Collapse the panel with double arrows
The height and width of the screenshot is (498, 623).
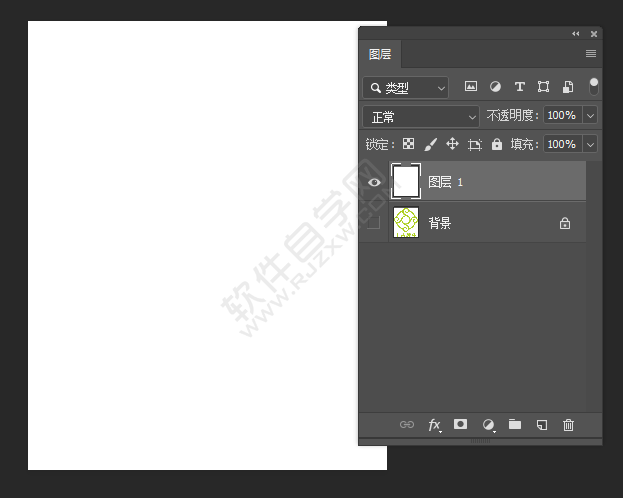(575, 34)
